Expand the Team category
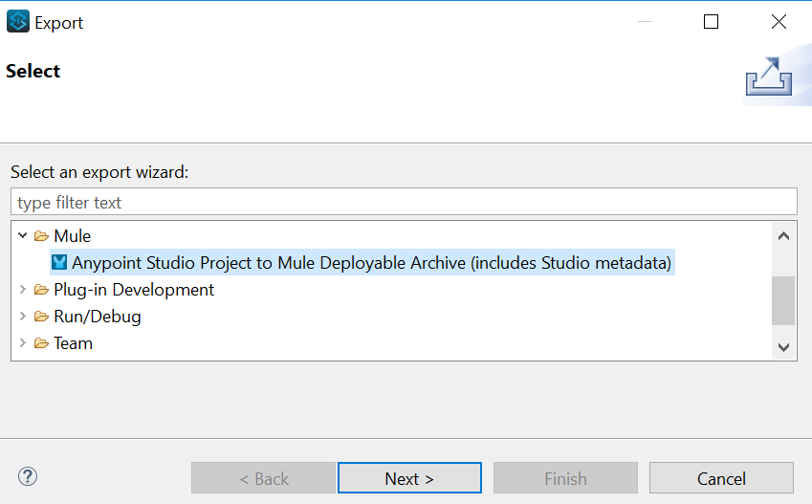812x504 pixels. click(x=23, y=343)
